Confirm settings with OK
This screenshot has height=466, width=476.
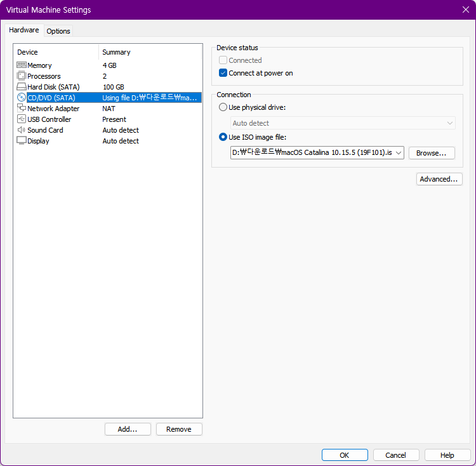[x=345, y=455]
